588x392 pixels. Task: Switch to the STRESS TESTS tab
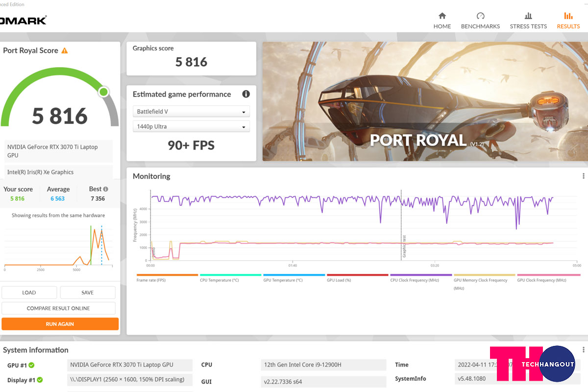528,21
